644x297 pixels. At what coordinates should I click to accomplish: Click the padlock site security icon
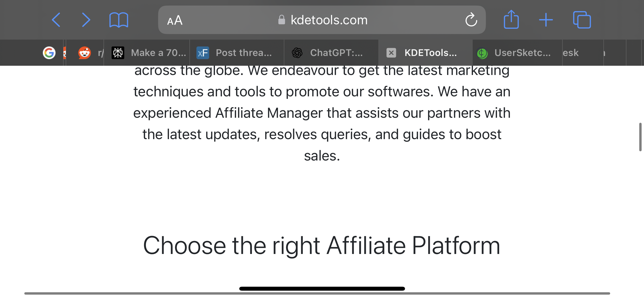pos(282,20)
